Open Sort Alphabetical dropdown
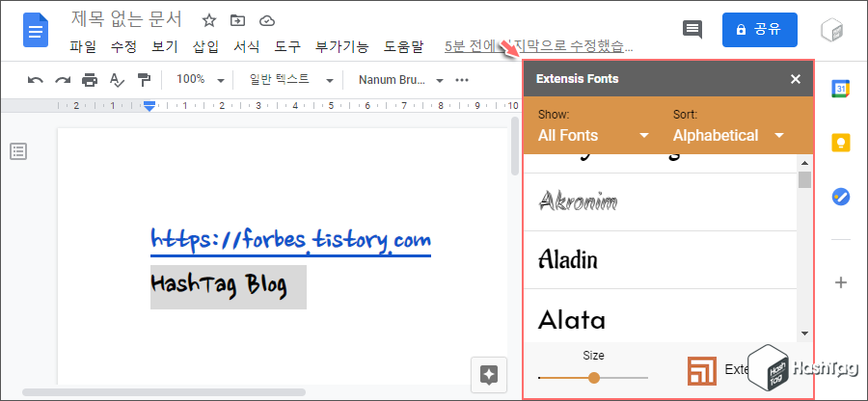The image size is (868, 401). click(728, 136)
